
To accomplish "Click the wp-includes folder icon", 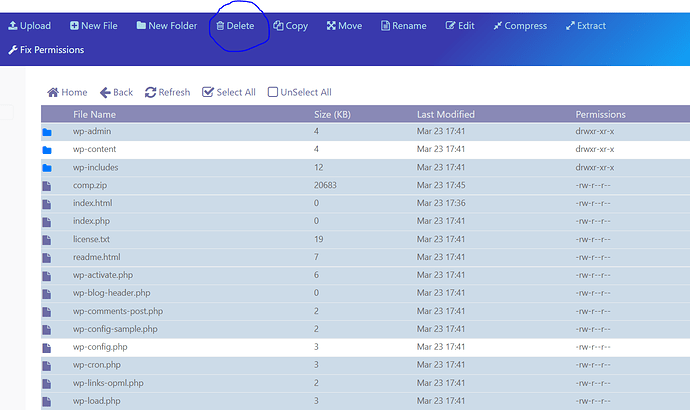I will tap(47, 168).
